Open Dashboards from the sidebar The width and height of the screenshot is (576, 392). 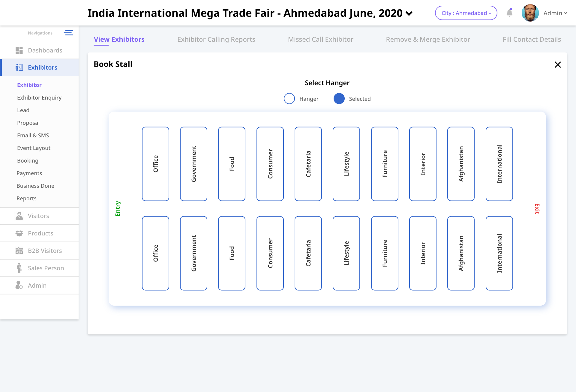(45, 50)
